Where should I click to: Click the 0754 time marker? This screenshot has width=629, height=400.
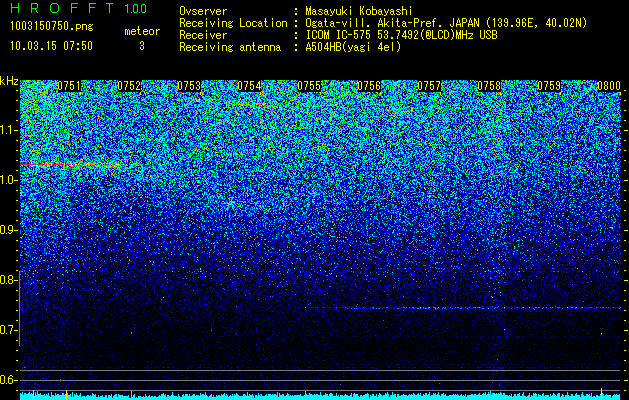249,86
